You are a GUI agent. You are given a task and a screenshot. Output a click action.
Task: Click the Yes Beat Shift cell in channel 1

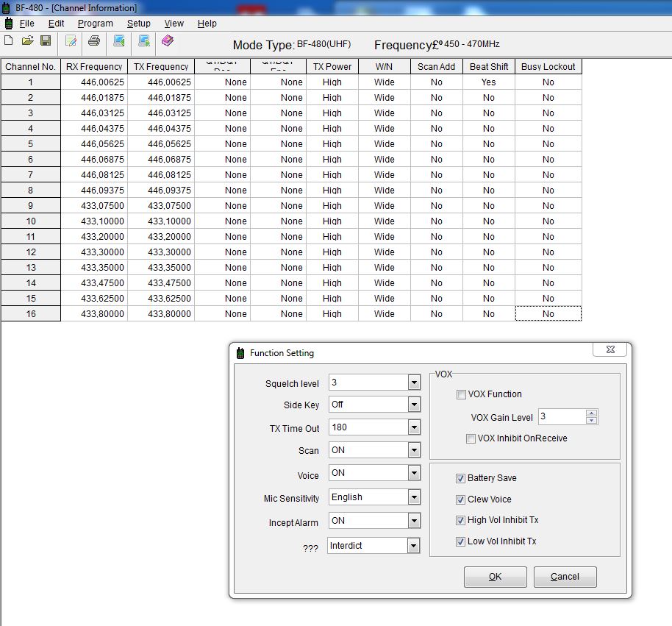(489, 82)
